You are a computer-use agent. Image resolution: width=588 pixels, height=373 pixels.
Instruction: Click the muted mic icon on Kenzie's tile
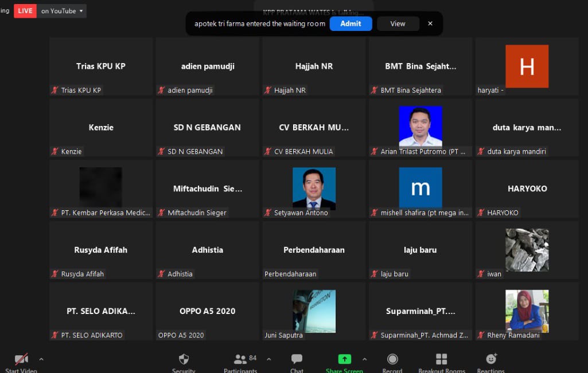pyautogui.click(x=55, y=151)
